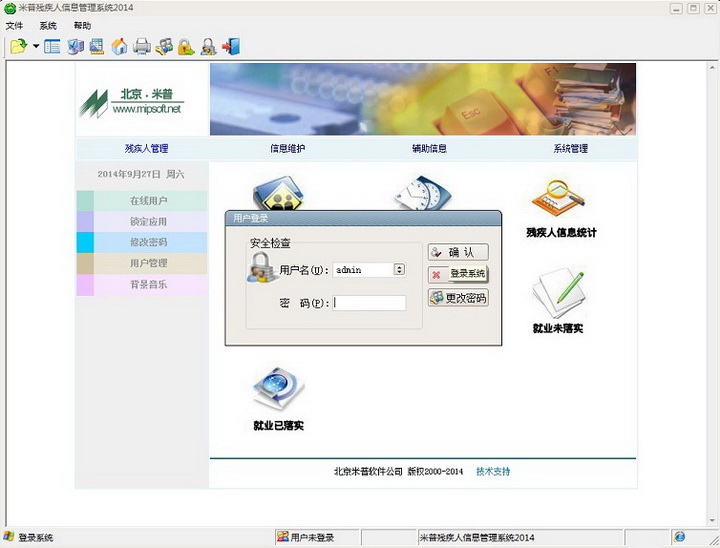Viewport: 720px width, 548px height.
Task: Click the www.mipsoft.net logo
Action: pyautogui.click(x=131, y=102)
